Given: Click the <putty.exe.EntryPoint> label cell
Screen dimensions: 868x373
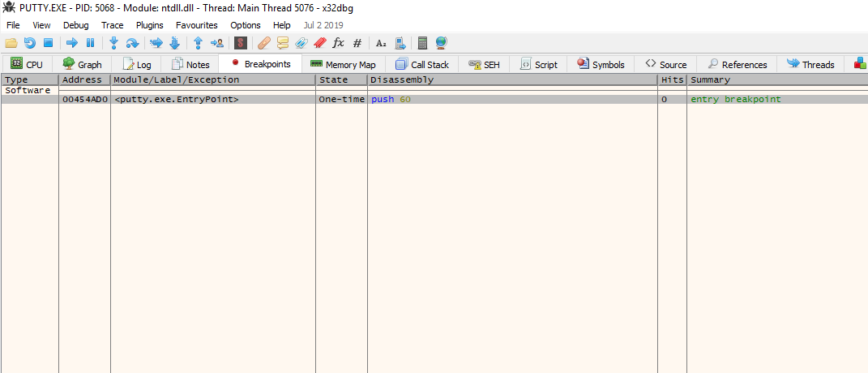Looking at the screenshot, I should [213, 100].
